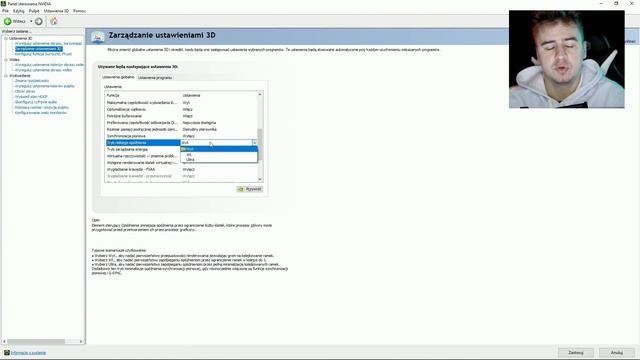Open Wyświetl stan HDCP in the tree
The image size is (640, 360).
coord(31,97)
